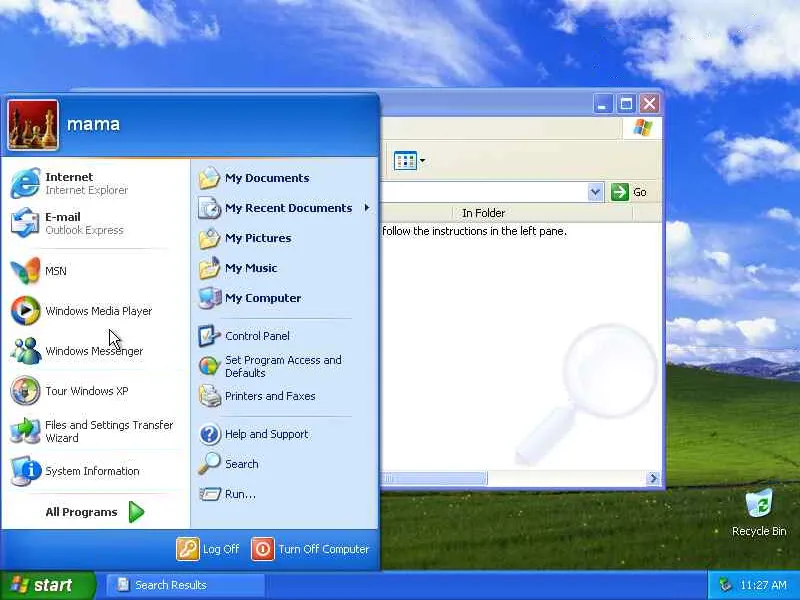Open Windows Messenger
This screenshot has height=600, width=800.
pyautogui.click(x=77, y=351)
